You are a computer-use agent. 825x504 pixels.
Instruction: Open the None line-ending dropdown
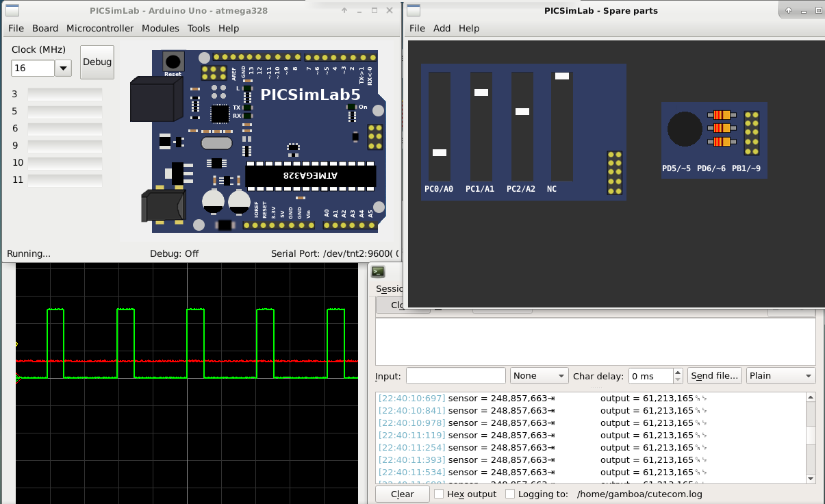(x=540, y=375)
